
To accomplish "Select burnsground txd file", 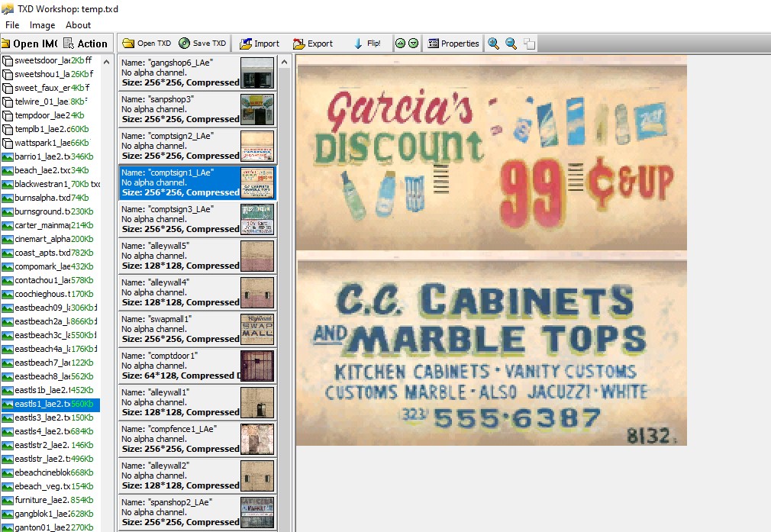I will point(50,212).
